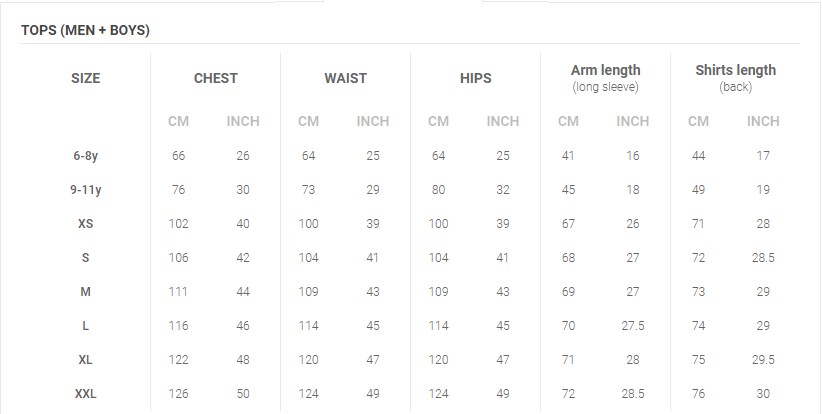Click the CHEST column header

tap(216, 78)
